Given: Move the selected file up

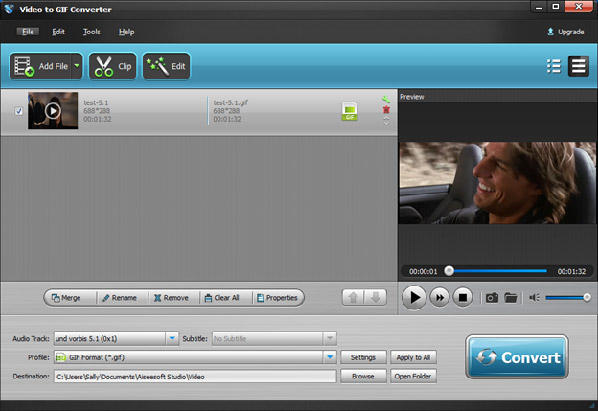Looking at the screenshot, I should (353, 297).
